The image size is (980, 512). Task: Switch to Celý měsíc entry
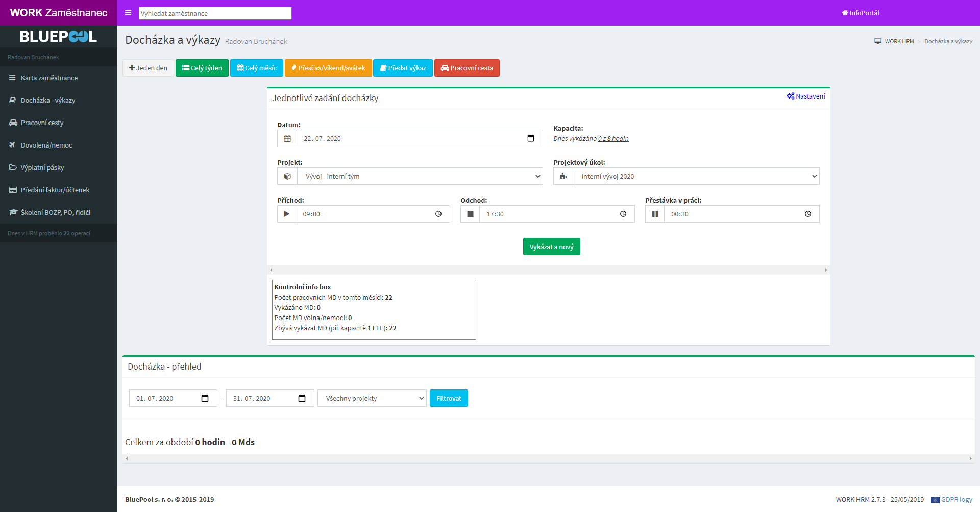(257, 68)
